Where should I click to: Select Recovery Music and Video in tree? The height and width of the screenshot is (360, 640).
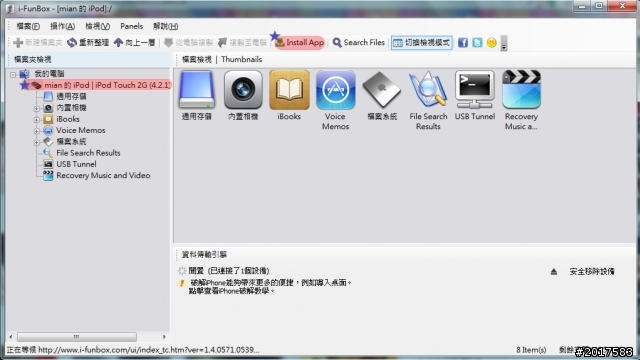tap(103, 176)
